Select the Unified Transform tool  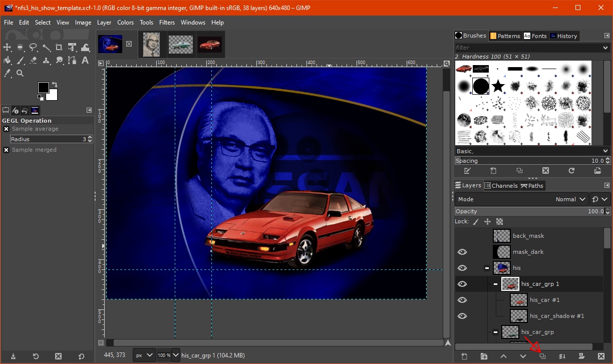[72, 47]
